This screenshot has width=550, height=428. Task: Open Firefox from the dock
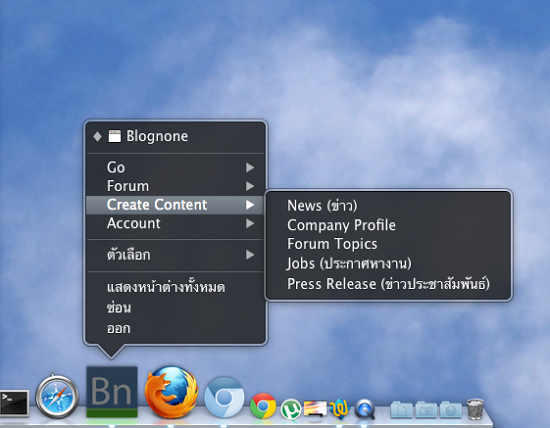pos(172,392)
